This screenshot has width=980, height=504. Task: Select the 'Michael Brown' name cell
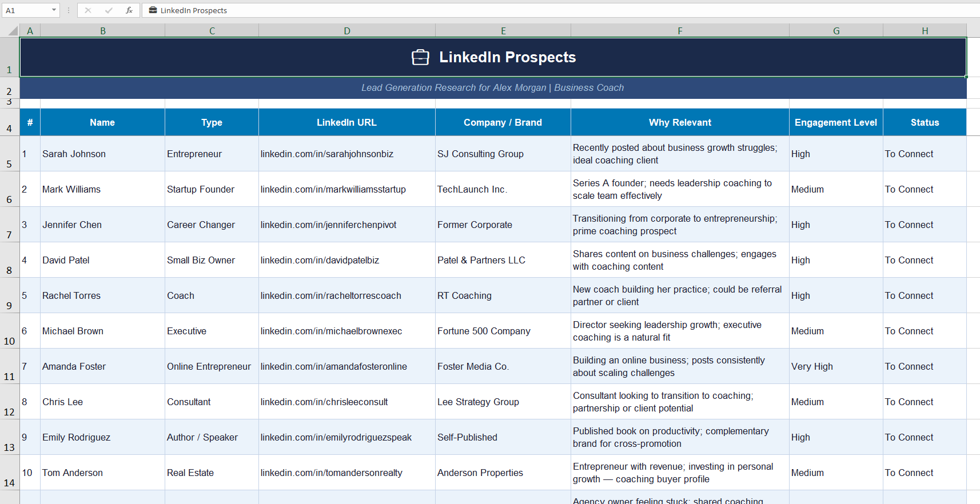click(x=103, y=331)
